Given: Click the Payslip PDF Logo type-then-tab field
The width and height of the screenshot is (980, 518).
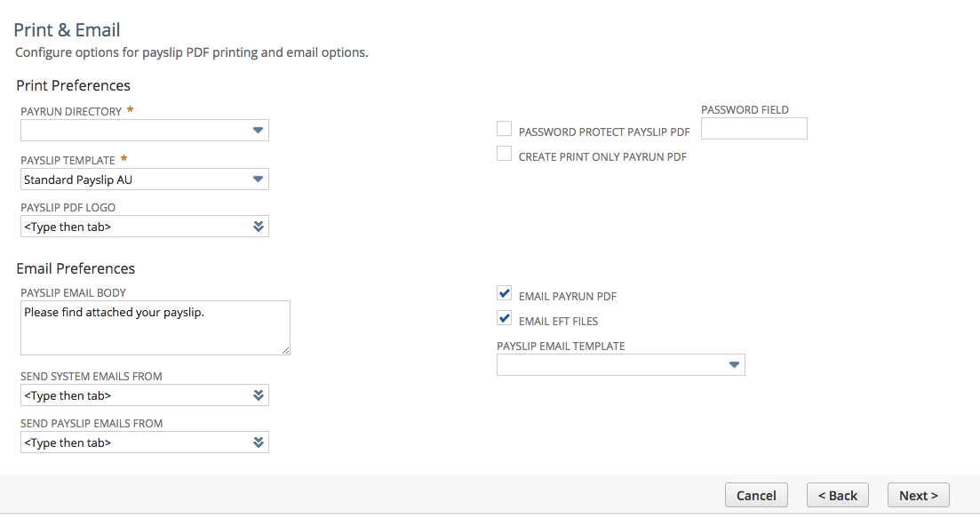Looking at the screenshot, I should [133, 226].
